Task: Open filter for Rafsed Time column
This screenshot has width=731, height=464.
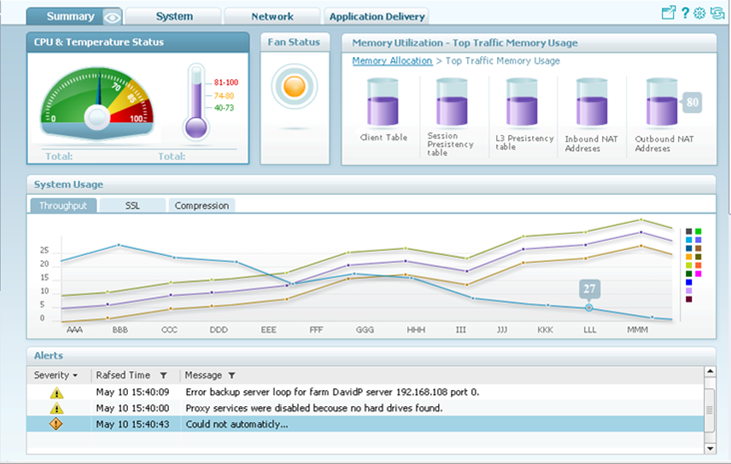Action: tap(163, 375)
